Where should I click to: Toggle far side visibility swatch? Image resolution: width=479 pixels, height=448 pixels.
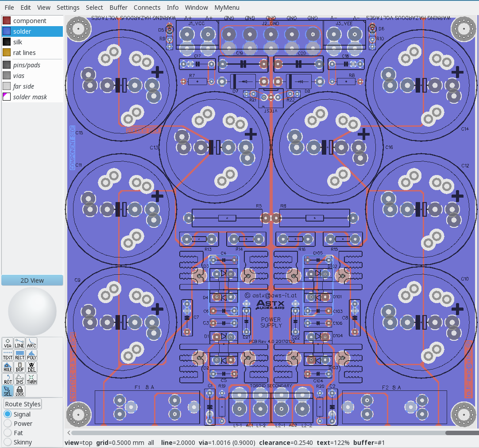(7, 86)
